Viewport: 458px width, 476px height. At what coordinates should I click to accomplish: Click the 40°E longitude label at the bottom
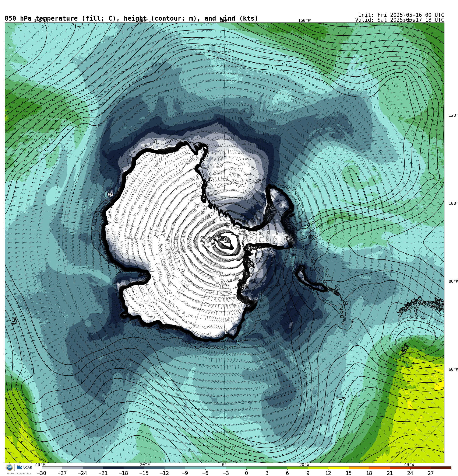pos(40,465)
